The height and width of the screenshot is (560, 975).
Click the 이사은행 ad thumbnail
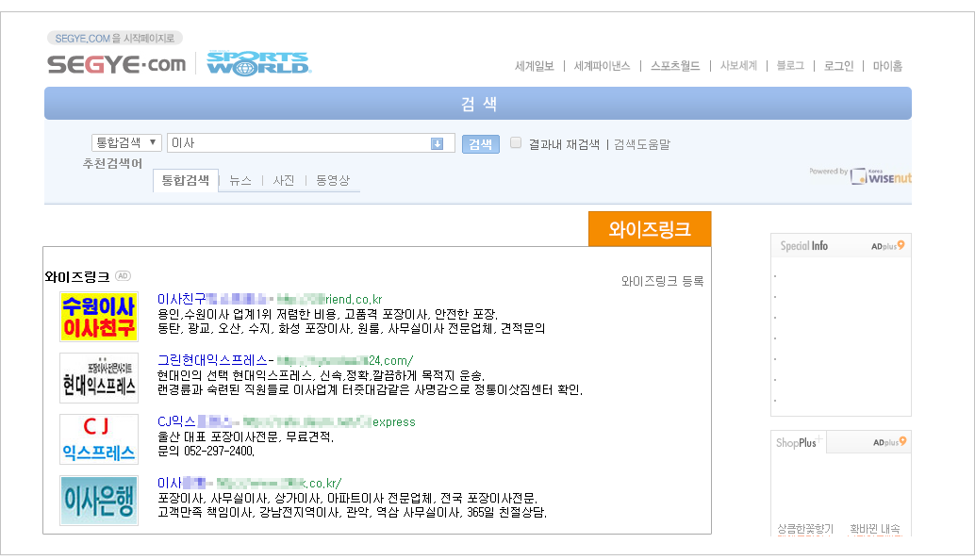pos(99,501)
